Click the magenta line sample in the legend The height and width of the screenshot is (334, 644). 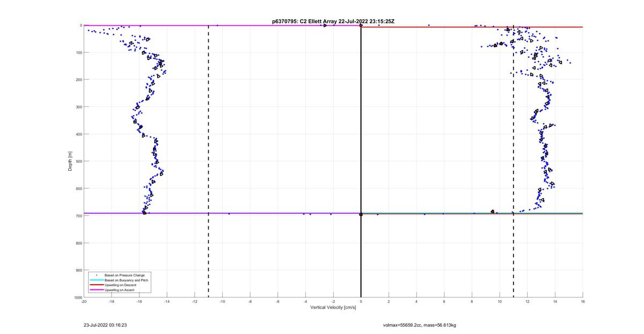(96, 290)
